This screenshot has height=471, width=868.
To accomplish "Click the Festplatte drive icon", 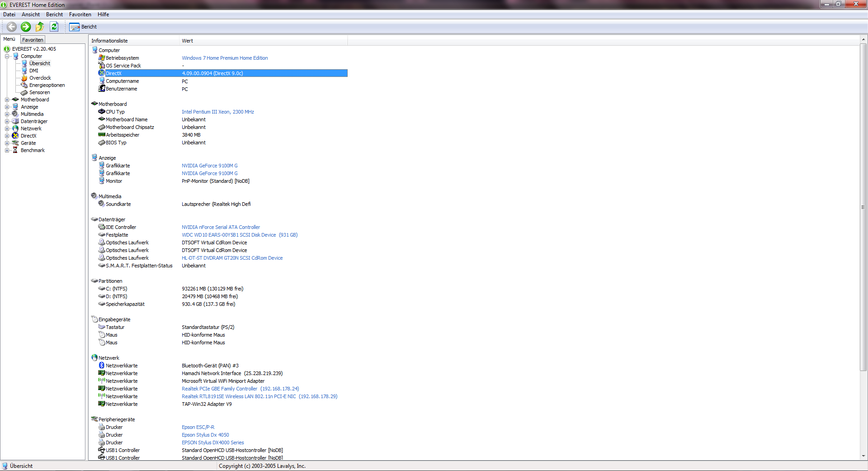I will pos(102,234).
